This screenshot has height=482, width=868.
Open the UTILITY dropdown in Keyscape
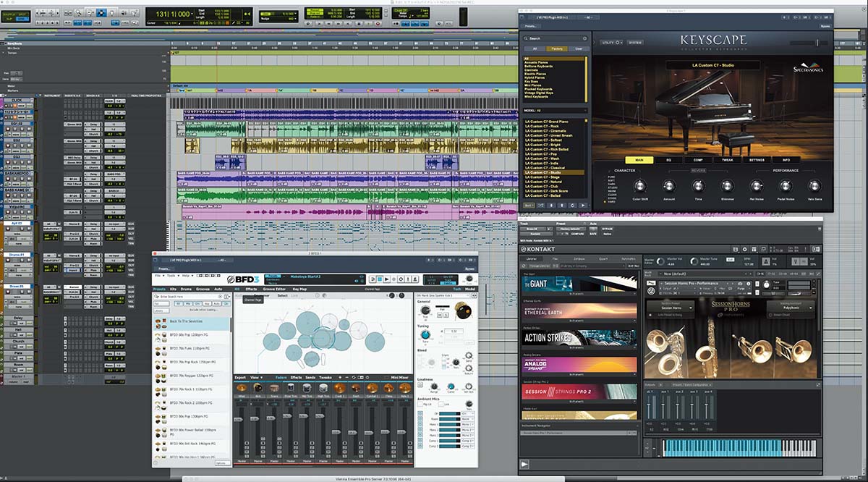tap(612, 43)
